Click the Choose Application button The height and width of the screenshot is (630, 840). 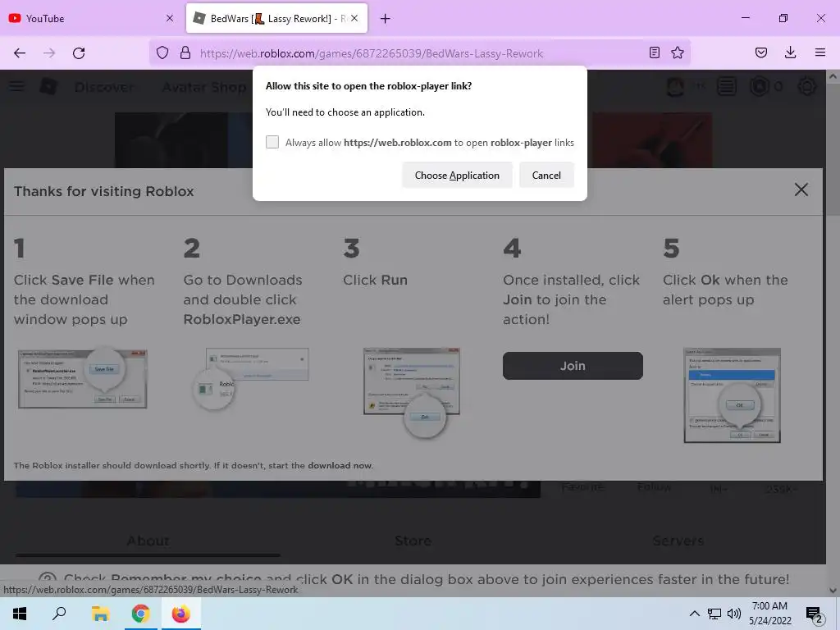457,176
